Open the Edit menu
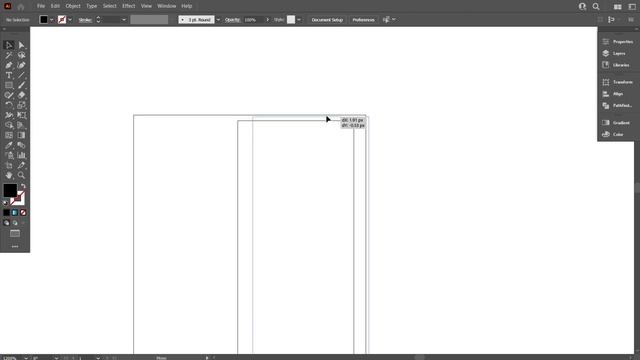Viewport: 640px width, 360px height. pos(55,6)
